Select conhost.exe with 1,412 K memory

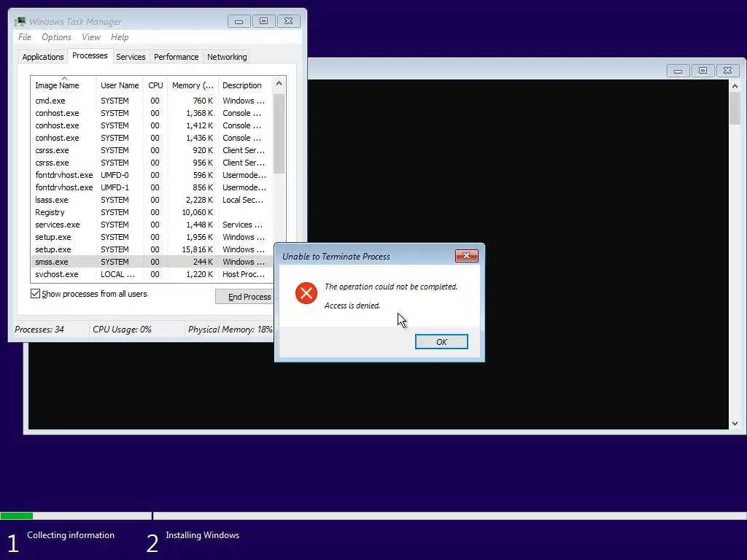152,125
